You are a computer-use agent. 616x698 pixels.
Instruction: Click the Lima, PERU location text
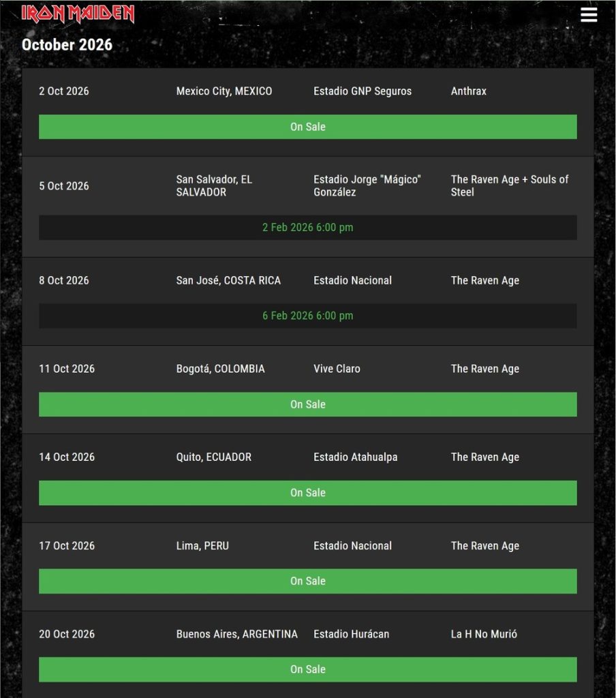(202, 546)
